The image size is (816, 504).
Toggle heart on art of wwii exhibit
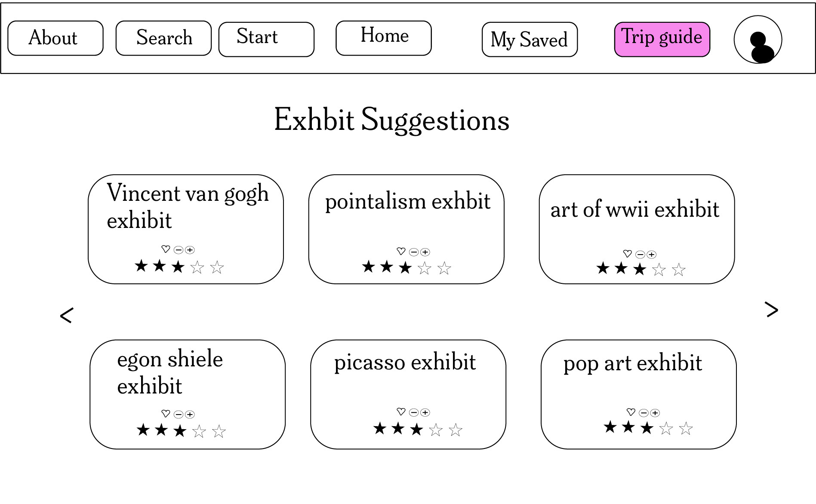[628, 254]
